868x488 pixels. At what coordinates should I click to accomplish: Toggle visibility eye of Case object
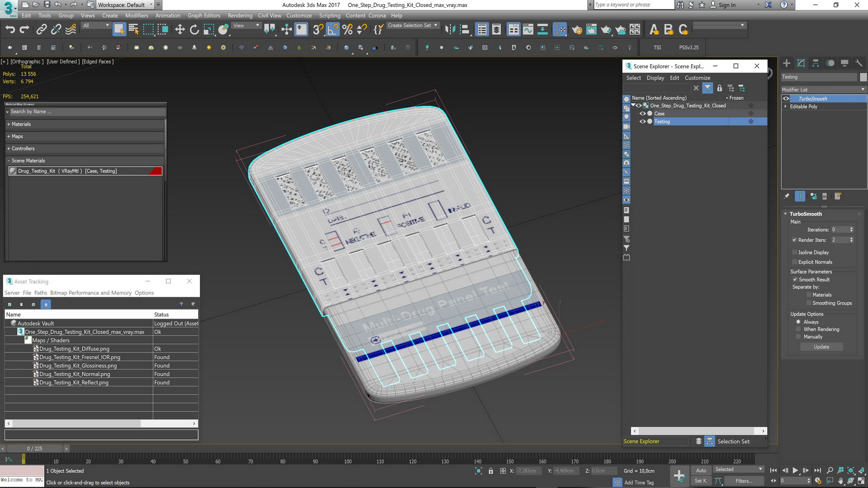tap(642, 113)
